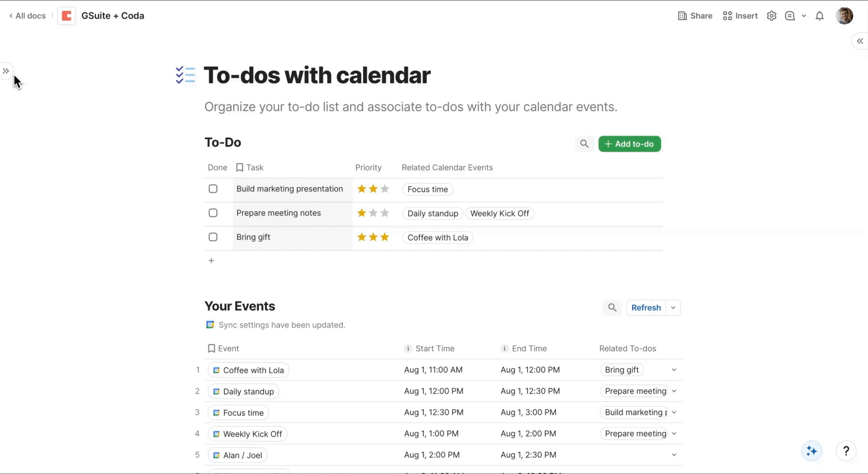The height and width of the screenshot is (474, 868).
Task: Go back to All docs
Action: (x=28, y=16)
